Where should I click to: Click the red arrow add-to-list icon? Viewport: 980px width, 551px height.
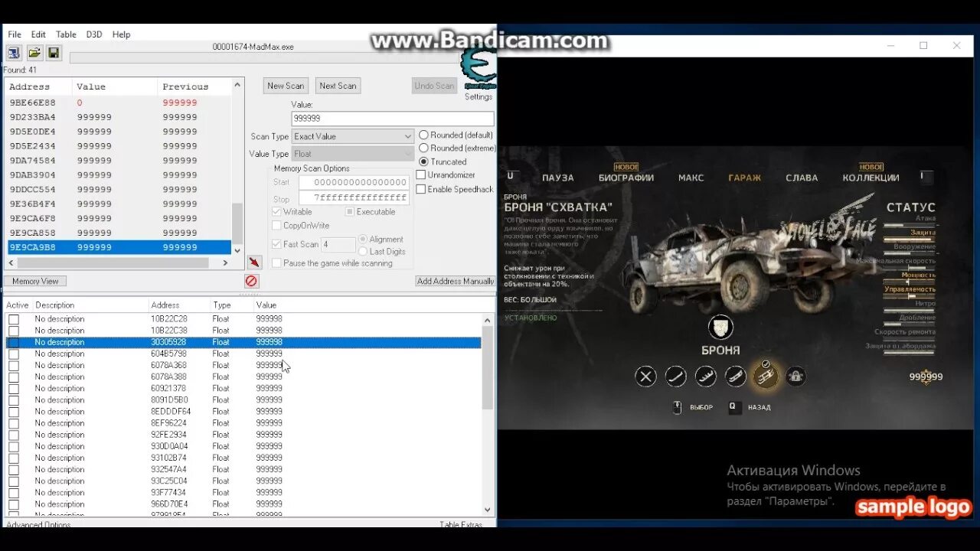(x=255, y=262)
